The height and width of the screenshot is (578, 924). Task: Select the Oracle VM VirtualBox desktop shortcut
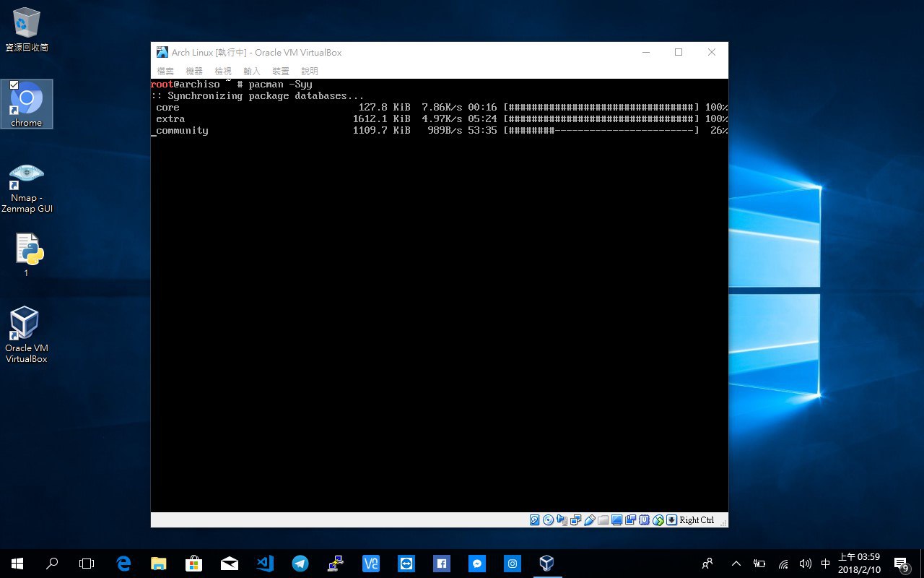click(x=27, y=335)
